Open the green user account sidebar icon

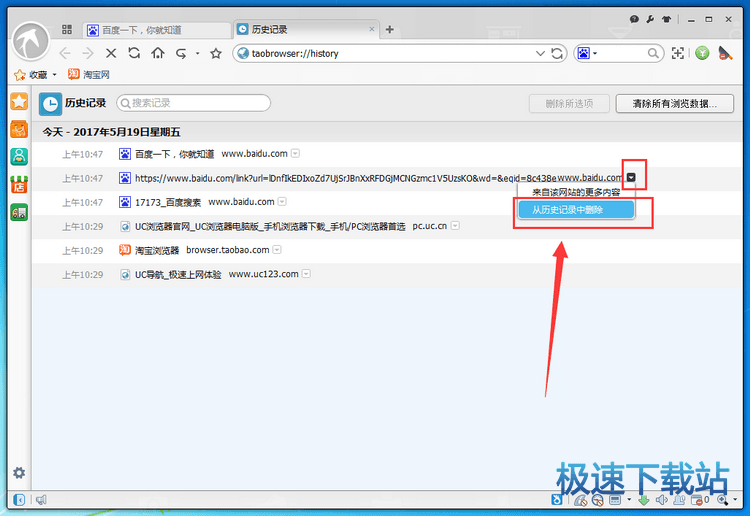coord(19,156)
